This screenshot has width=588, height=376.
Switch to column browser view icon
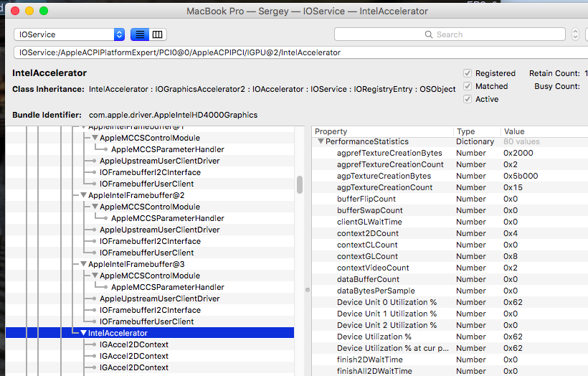click(158, 34)
